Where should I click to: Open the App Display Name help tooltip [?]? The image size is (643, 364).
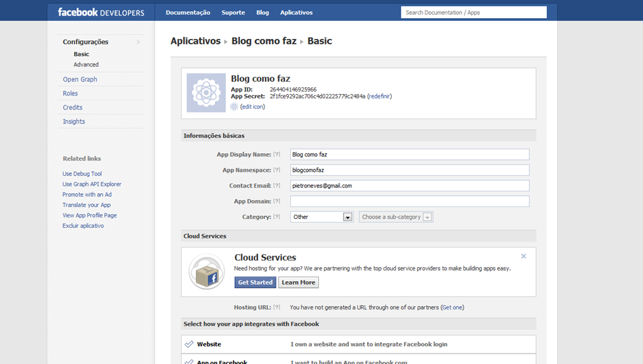[x=277, y=154]
